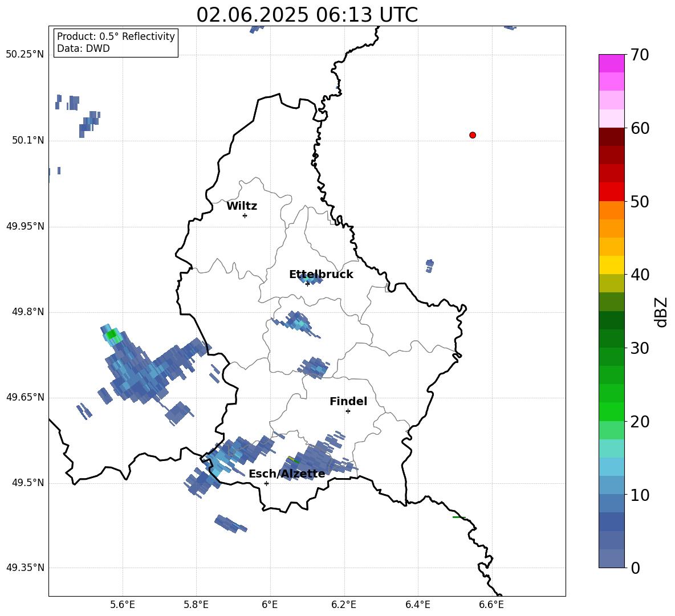Click the 30 tick on the colorbar
Screen dimensions: 675x616
(x=640, y=348)
